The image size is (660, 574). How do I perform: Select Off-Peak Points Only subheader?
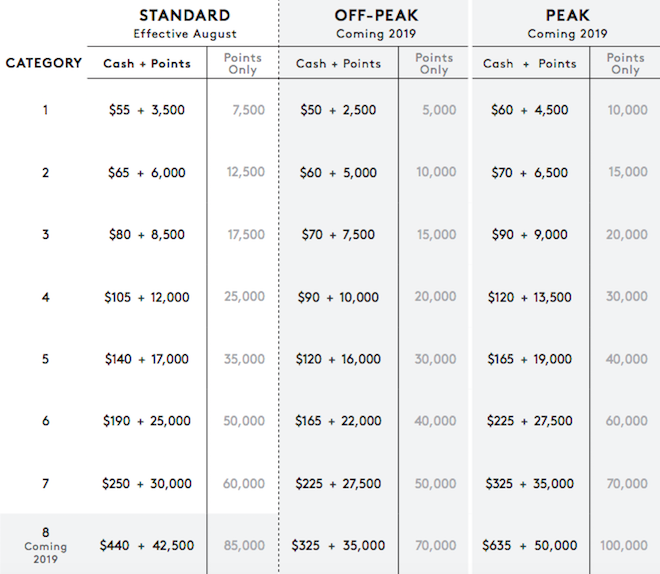434,64
